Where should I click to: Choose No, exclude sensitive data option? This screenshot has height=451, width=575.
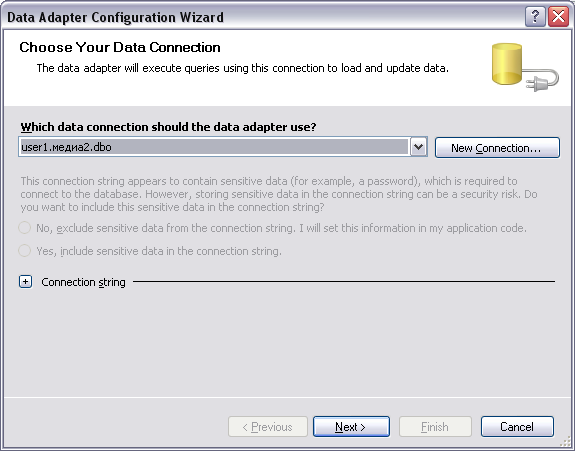[25, 228]
